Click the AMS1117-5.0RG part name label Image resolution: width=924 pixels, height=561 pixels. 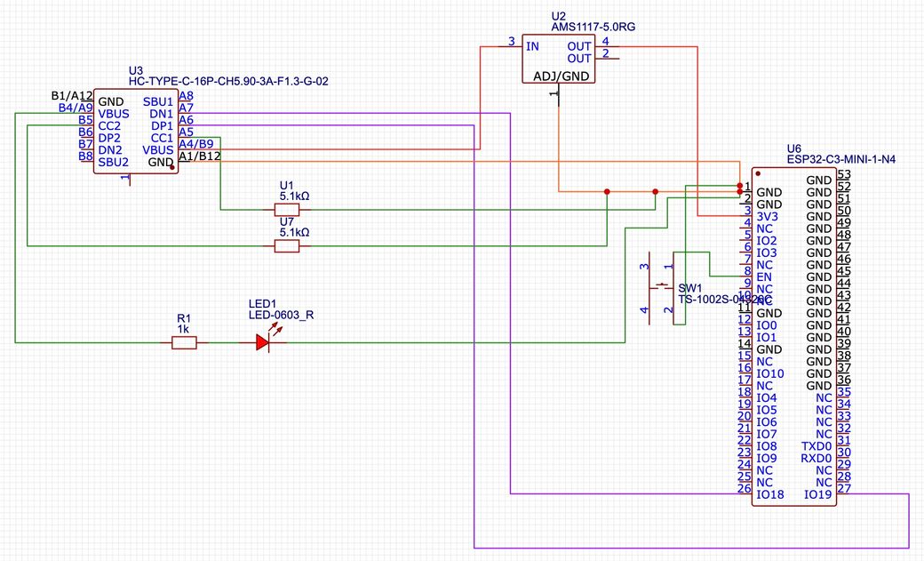[x=593, y=28]
